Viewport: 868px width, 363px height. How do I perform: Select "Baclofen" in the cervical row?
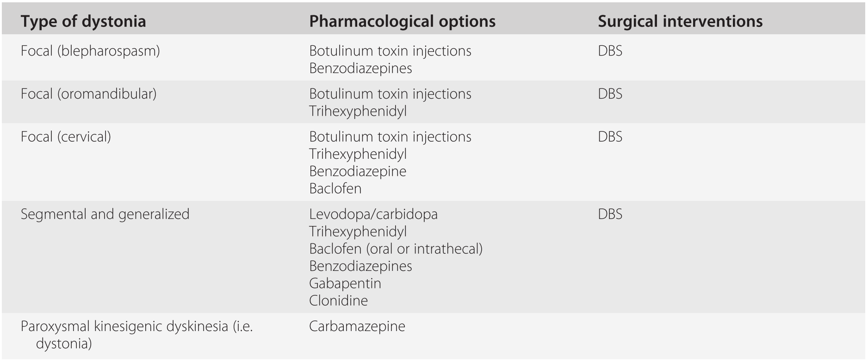pos(335,189)
